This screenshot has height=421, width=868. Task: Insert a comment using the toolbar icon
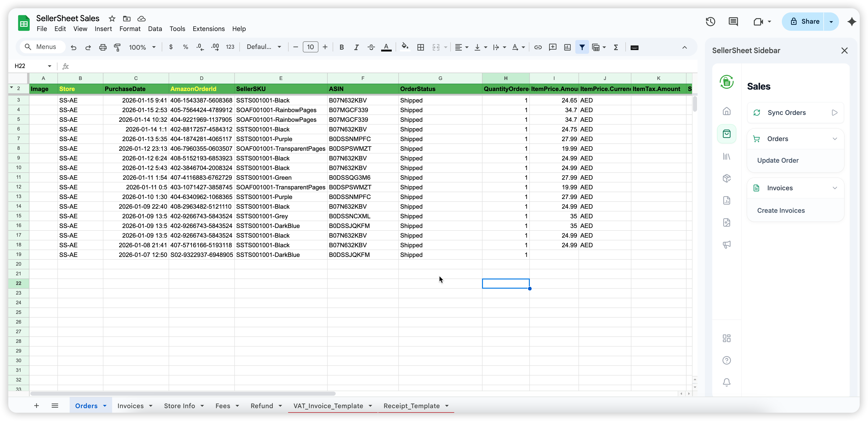tap(553, 47)
